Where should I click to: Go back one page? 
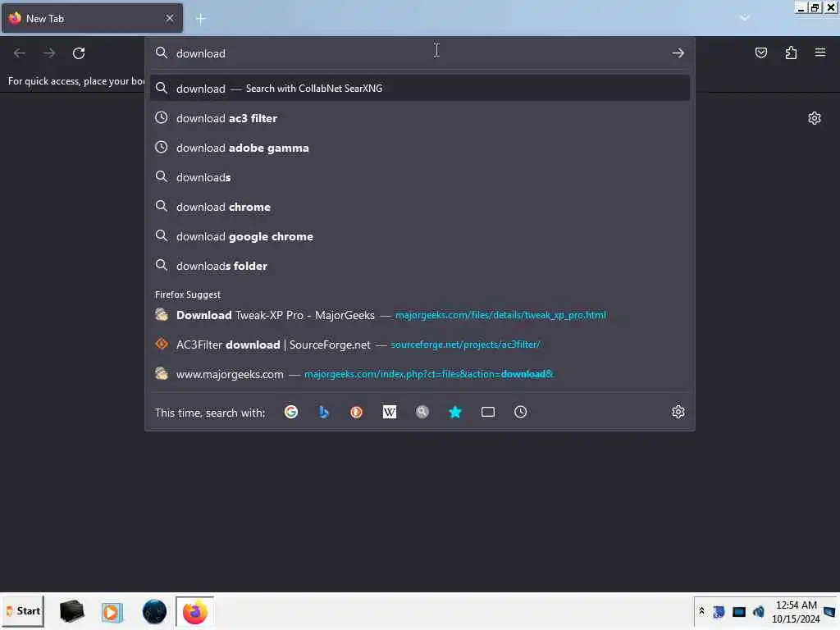(20, 53)
